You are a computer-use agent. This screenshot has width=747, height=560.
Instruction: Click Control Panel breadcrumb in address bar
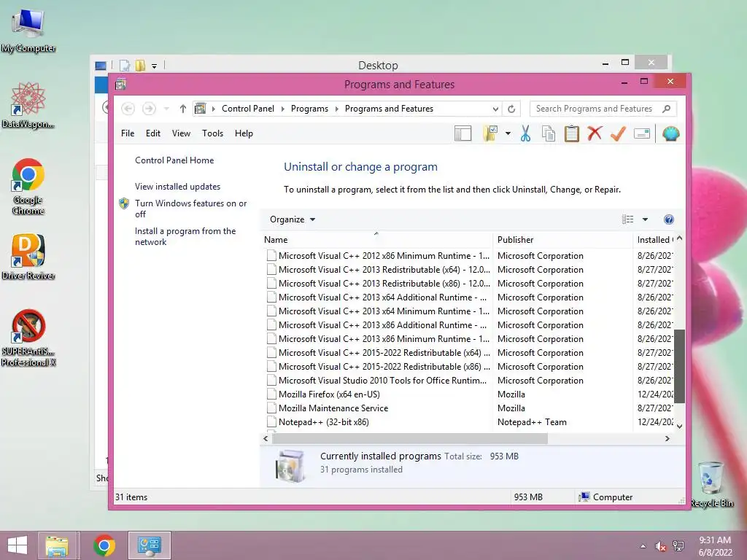pos(248,109)
